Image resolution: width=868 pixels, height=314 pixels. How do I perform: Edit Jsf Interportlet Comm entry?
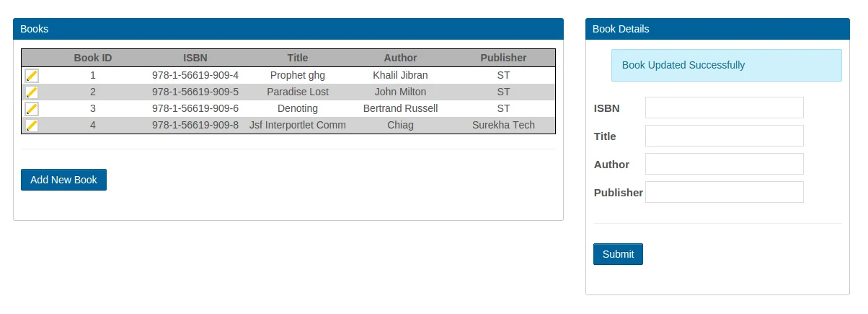(x=32, y=126)
